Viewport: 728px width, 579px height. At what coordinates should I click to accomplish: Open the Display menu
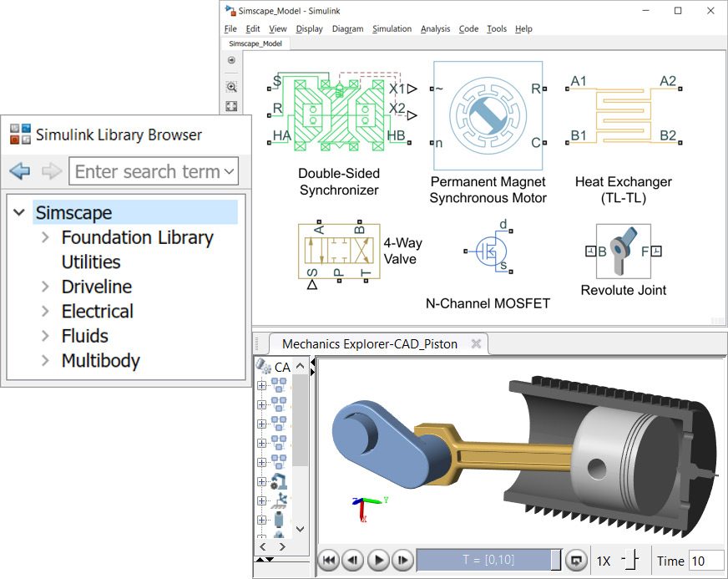point(309,28)
